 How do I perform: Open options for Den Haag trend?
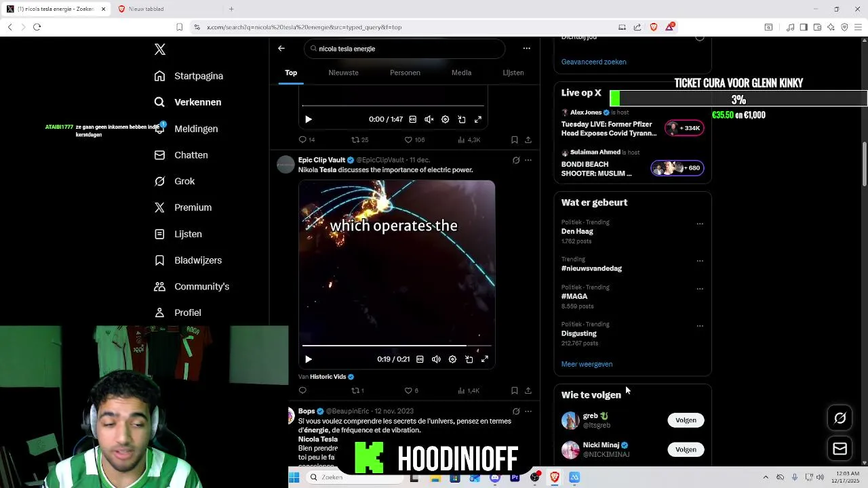click(x=700, y=224)
